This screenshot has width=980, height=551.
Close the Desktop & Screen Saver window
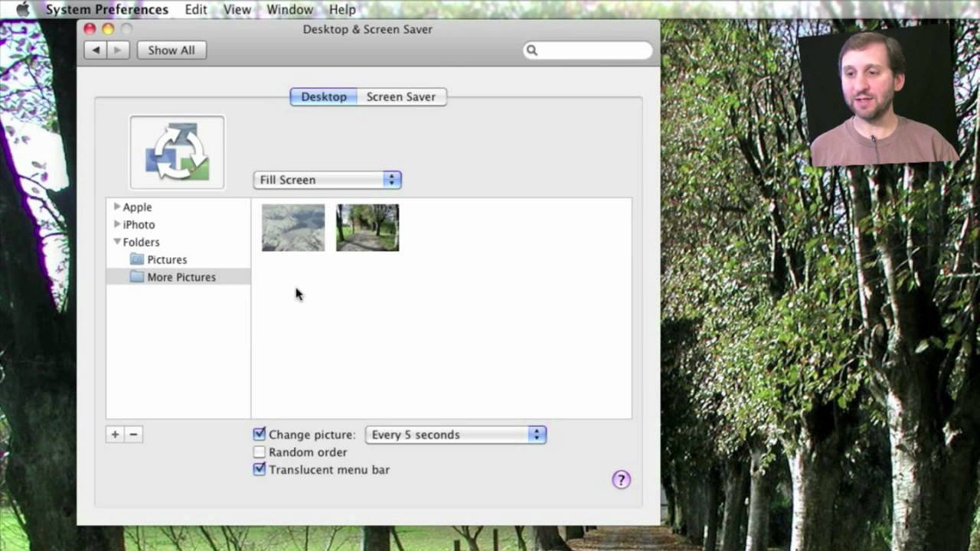[x=90, y=29]
